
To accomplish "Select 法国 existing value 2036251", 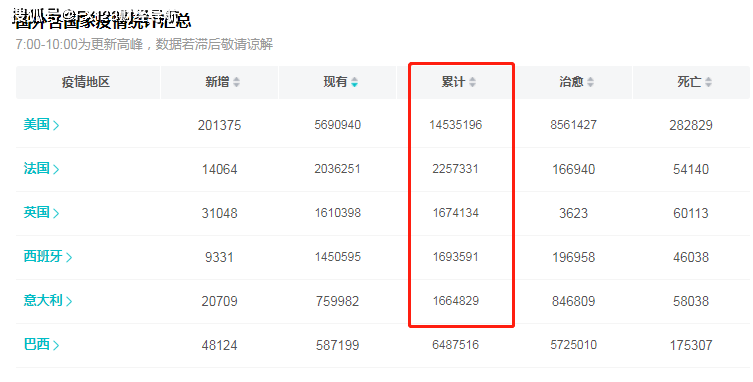I will click(x=338, y=169).
